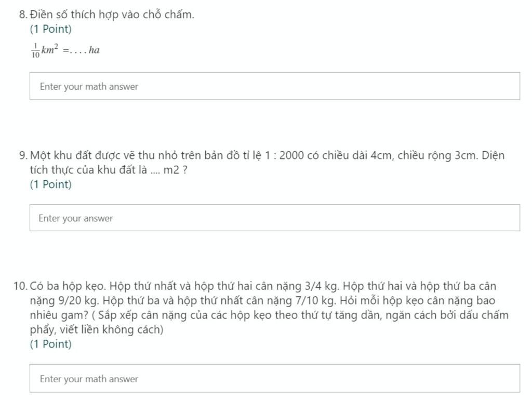
Task: Click the question 10 math answer field
Action: pyautogui.click(x=274, y=378)
